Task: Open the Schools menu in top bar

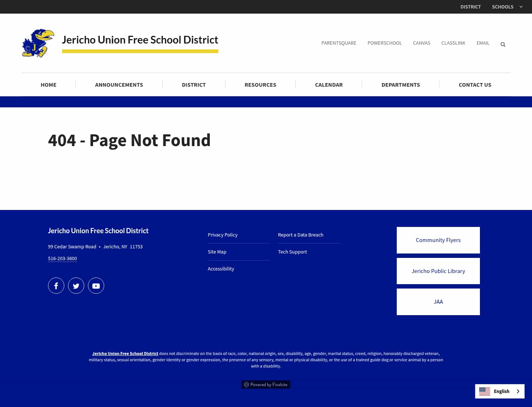Action: click(x=502, y=7)
